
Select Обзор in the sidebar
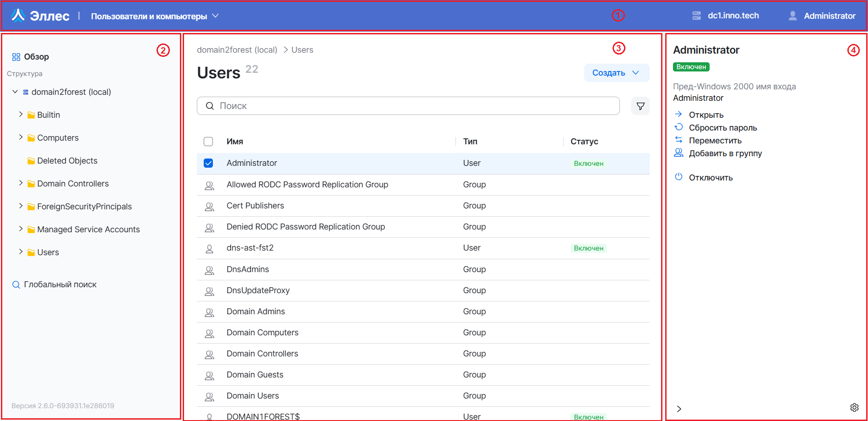coord(37,56)
